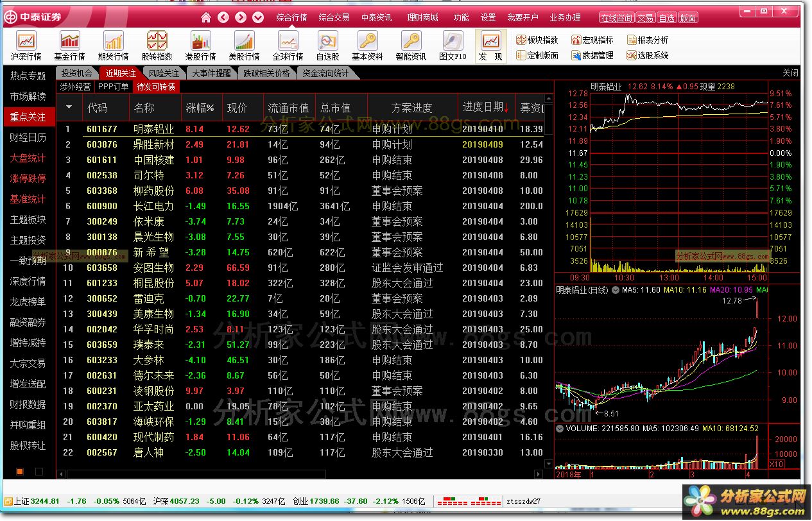812x521 pixels.
Task: Expand the 日线 chart period dropdown
Action: (616, 290)
